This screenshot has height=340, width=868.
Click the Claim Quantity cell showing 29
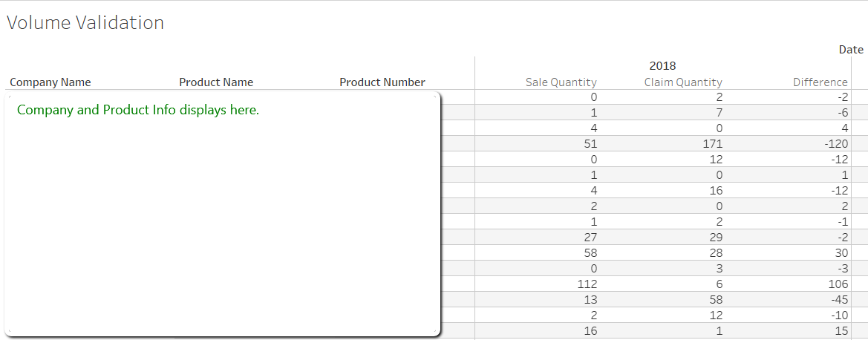click(714, 238)
